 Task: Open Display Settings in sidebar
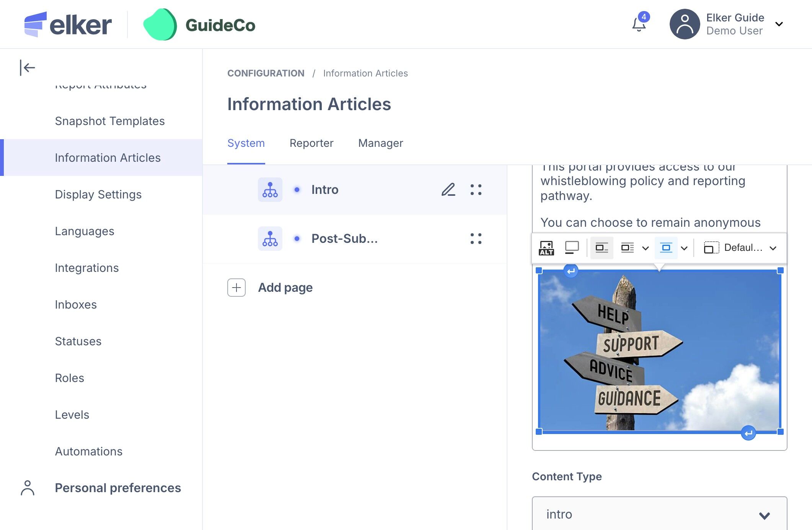tap(98, 194)
